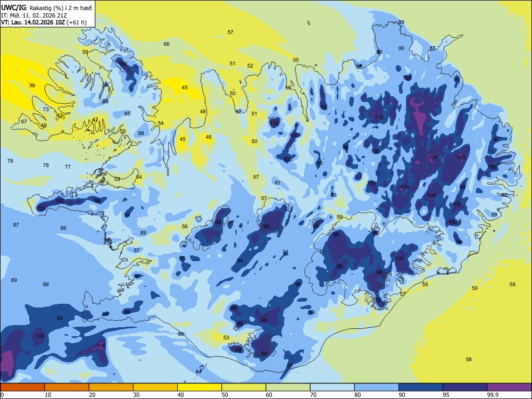Click the '99.9' legend tick label
The width and height of the screenshot is (532, 399).
[x=492, y=395]
